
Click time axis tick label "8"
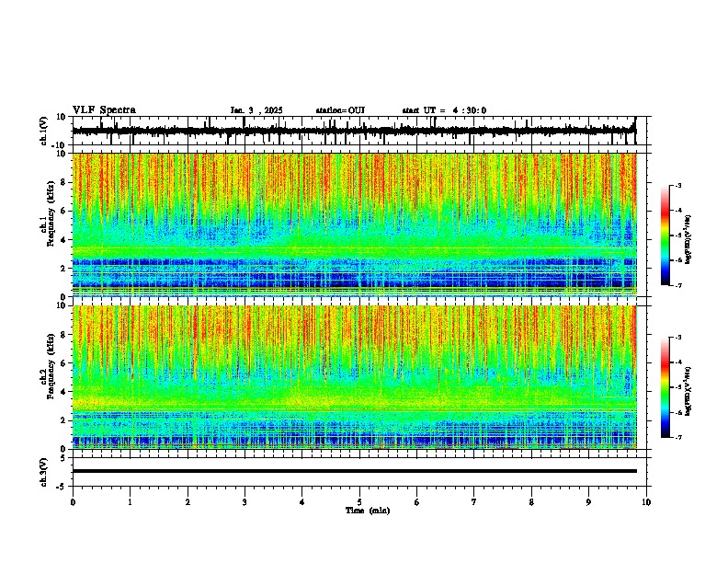(x=531, y=502)
